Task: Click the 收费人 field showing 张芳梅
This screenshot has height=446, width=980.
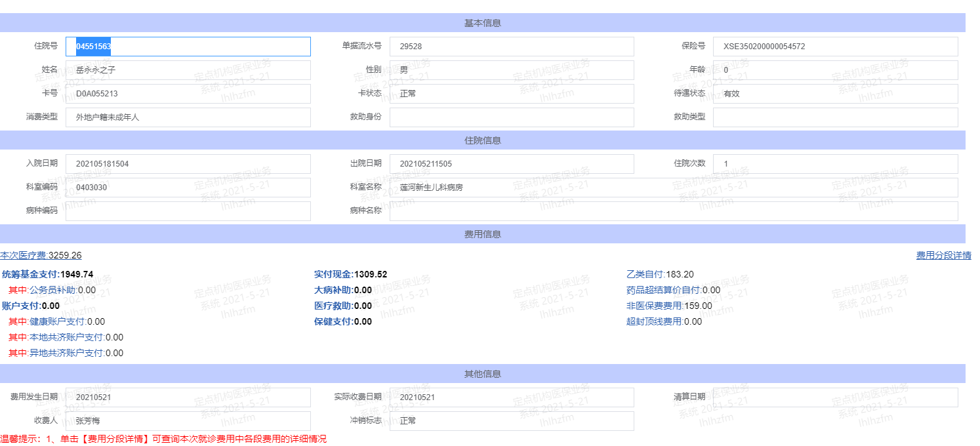Action: 188,421
